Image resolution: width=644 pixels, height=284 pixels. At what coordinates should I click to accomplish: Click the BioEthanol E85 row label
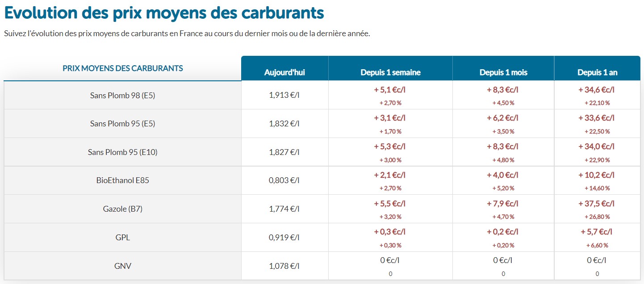tap(122, 180)
